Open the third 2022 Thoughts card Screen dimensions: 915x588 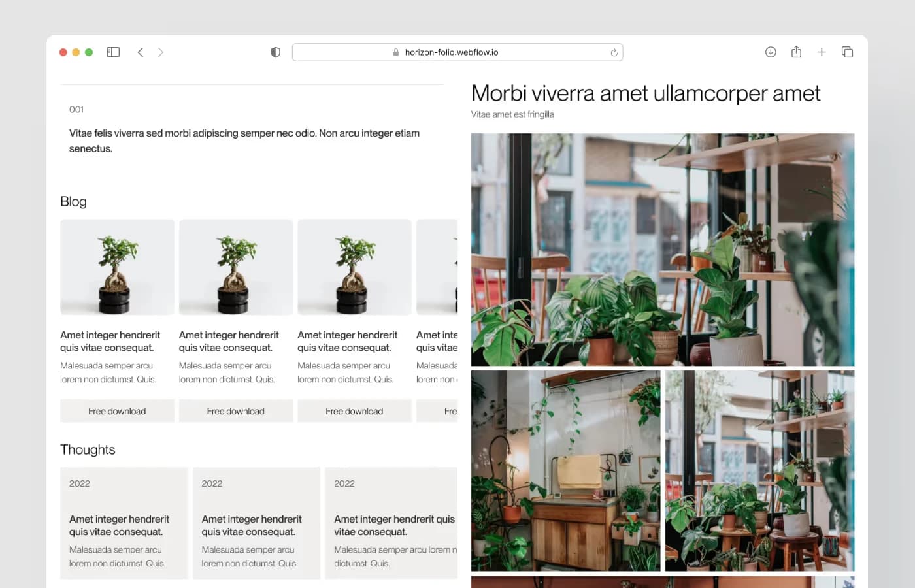[x=391, y=523]
